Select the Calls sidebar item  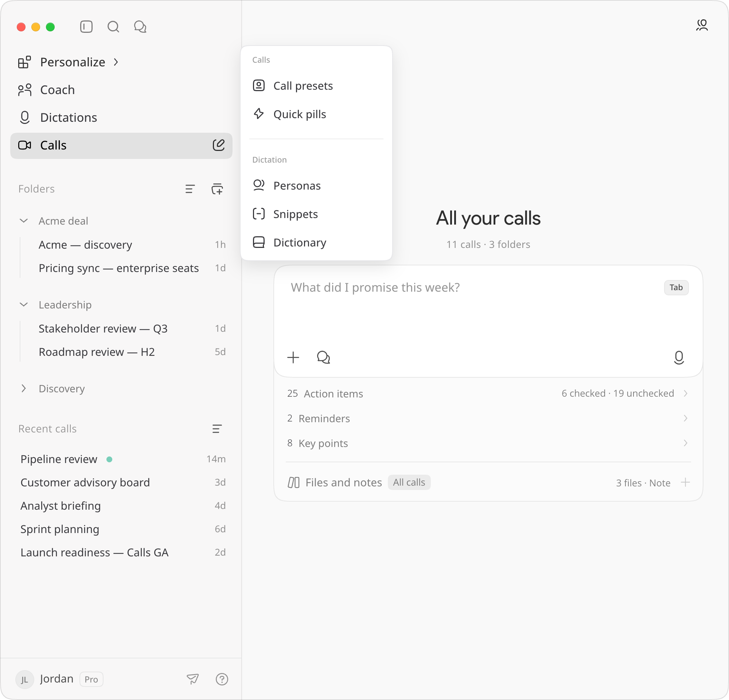pos(121,145)
